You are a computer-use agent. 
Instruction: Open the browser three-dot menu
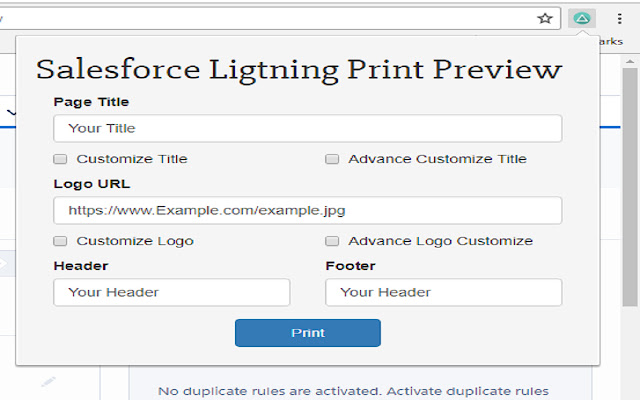coord(620,18)
